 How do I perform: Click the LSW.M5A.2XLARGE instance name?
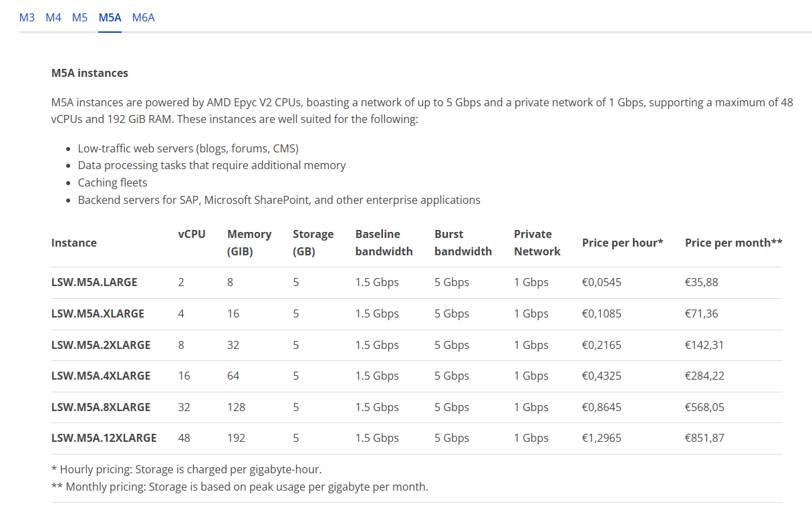pyautogui.click(x=101, y=345)
